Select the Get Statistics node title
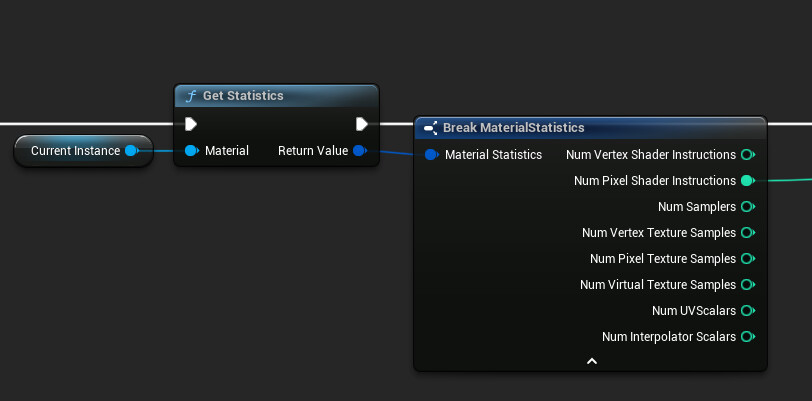 tap(243, 96)
